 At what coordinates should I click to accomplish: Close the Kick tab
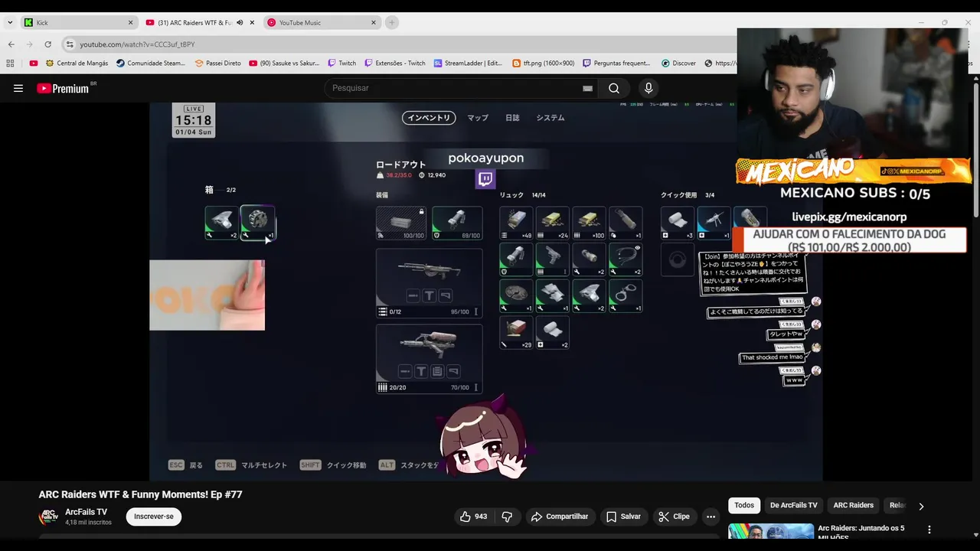tap(130, 22)
